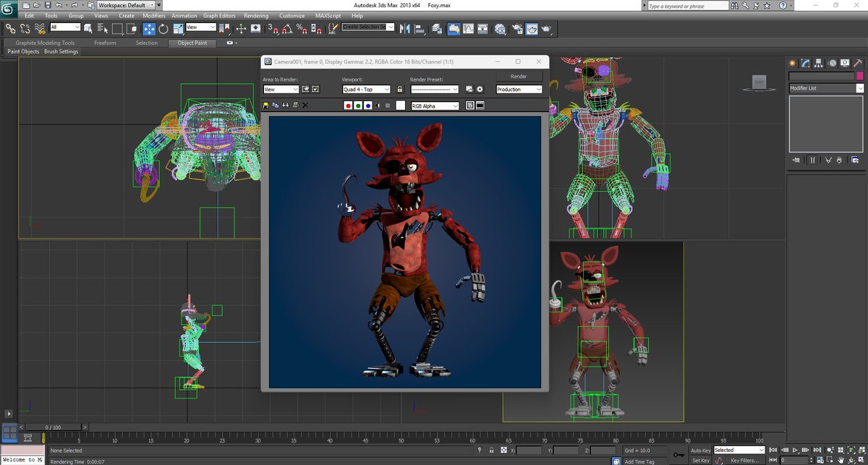The width and height of the screenshot is (868, 465).
Task: Click the Align tool icon
Action: pos(420,28)
